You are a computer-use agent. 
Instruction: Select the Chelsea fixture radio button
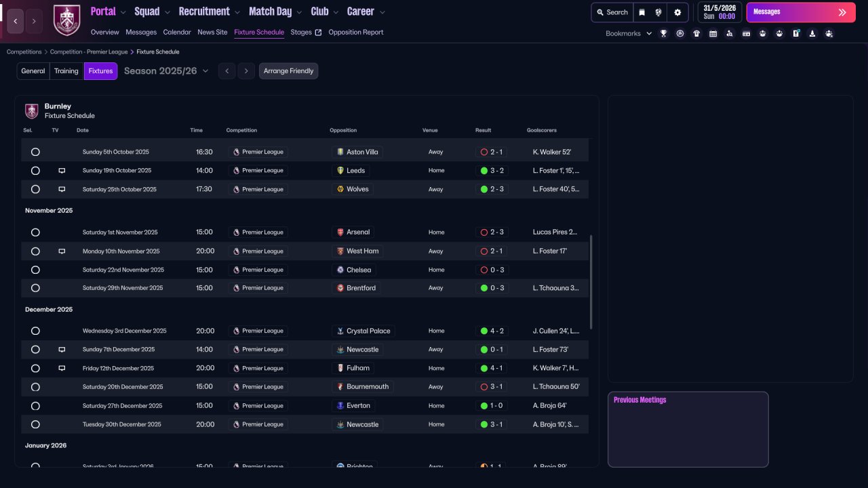click(35, 270)
